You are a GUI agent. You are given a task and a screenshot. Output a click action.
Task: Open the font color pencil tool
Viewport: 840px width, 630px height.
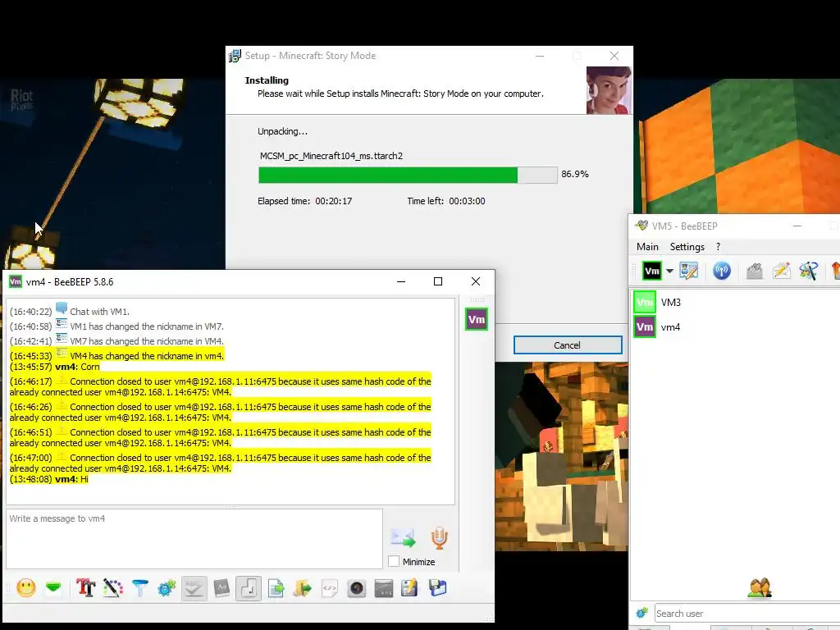coord(113,587)
